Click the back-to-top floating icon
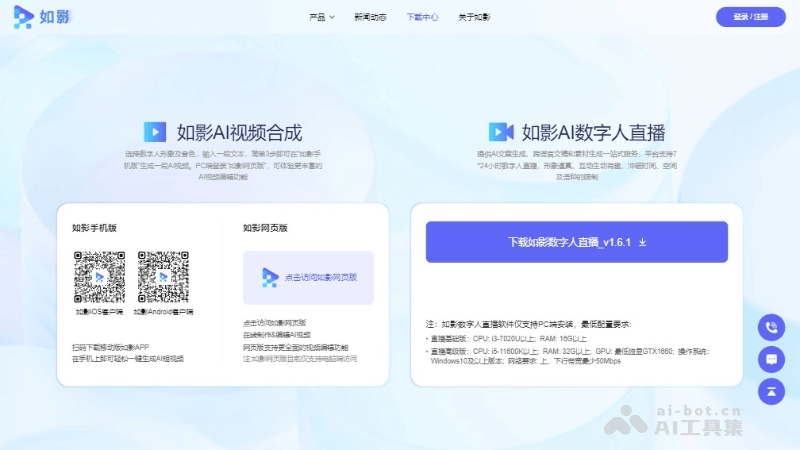Screen dimensions: 800x450 771,391
